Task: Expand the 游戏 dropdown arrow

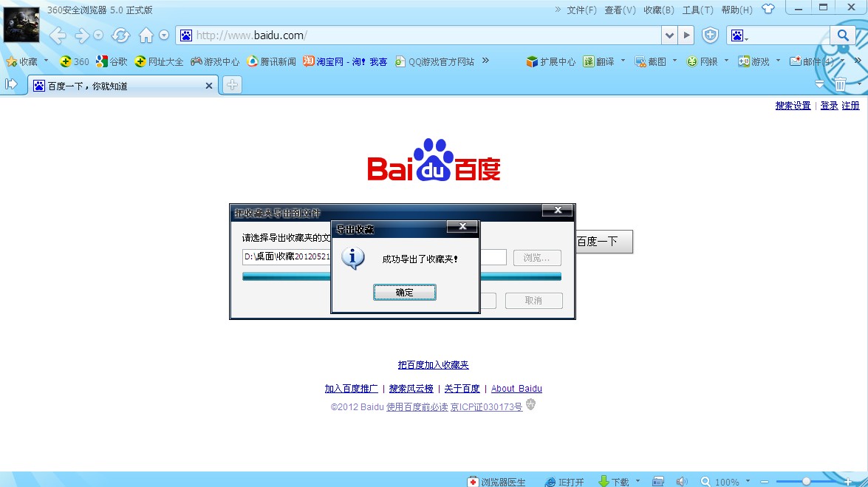Action: click(779, 61)
